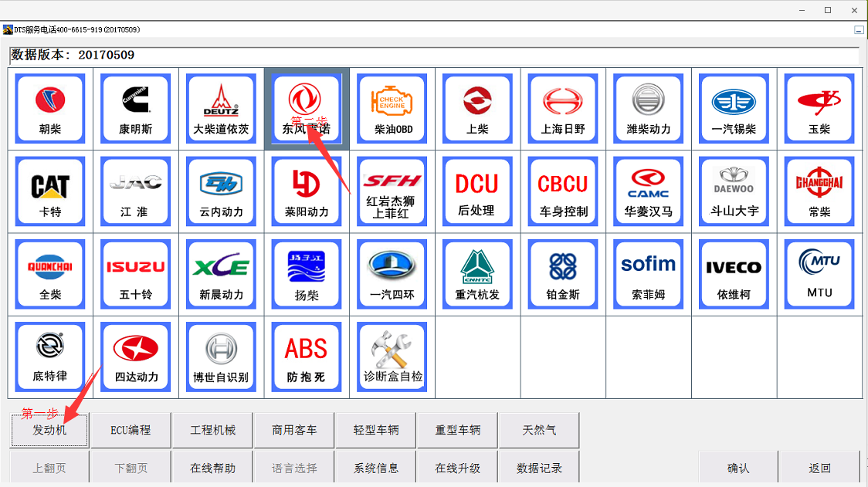Open the 全柴 Quanchai icon
Image resolution: width=868 pixels, height=487 pixels.
pos(50,274)
